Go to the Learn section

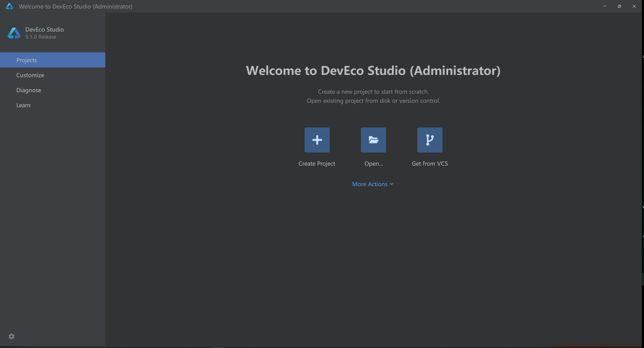(x=23, y=105)
